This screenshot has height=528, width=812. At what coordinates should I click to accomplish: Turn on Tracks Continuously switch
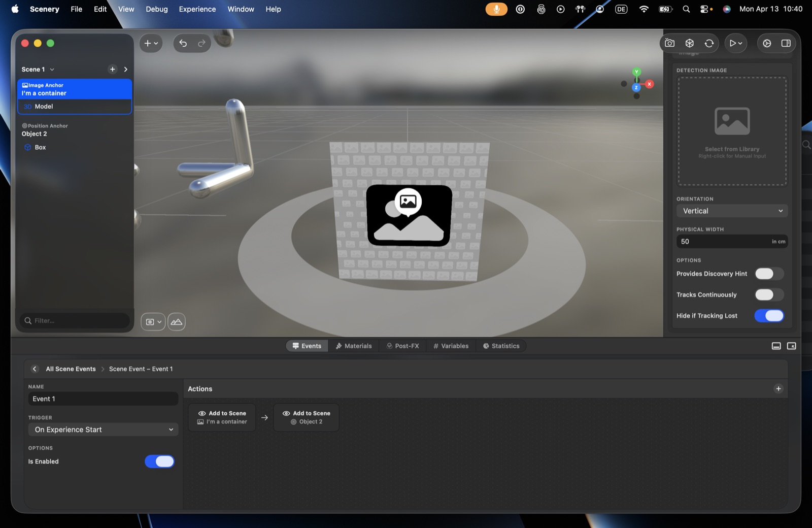pos(769,294)
